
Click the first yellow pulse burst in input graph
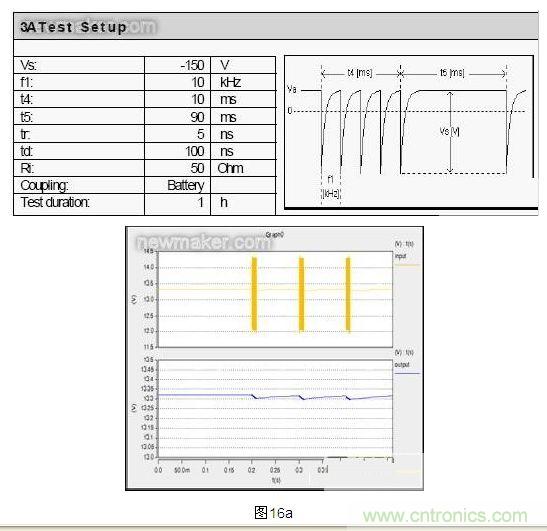point(254,294)
